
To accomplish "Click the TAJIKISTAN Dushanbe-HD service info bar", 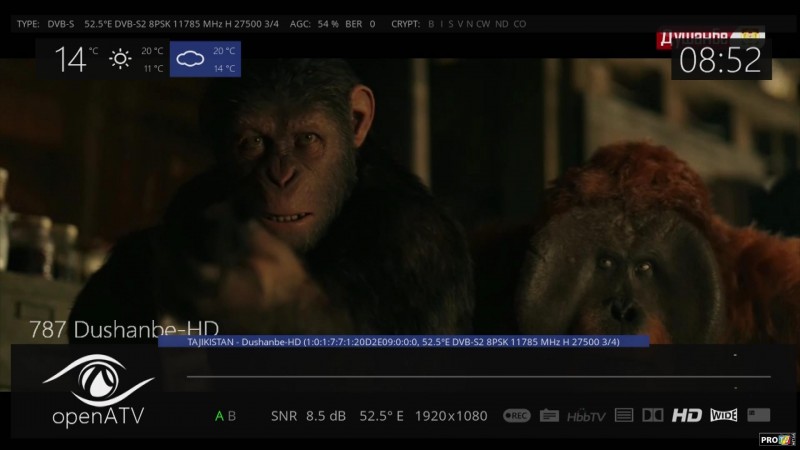I will [403, 341].
